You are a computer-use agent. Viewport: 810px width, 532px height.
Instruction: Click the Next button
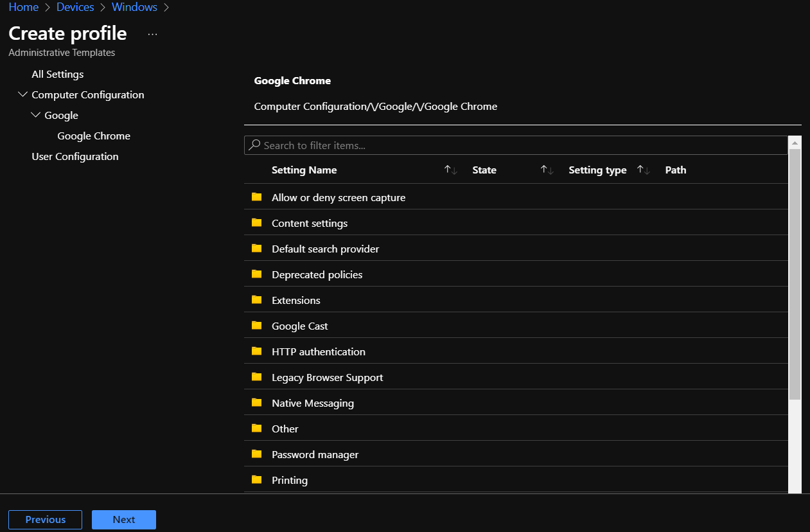[x=124, y=520]
